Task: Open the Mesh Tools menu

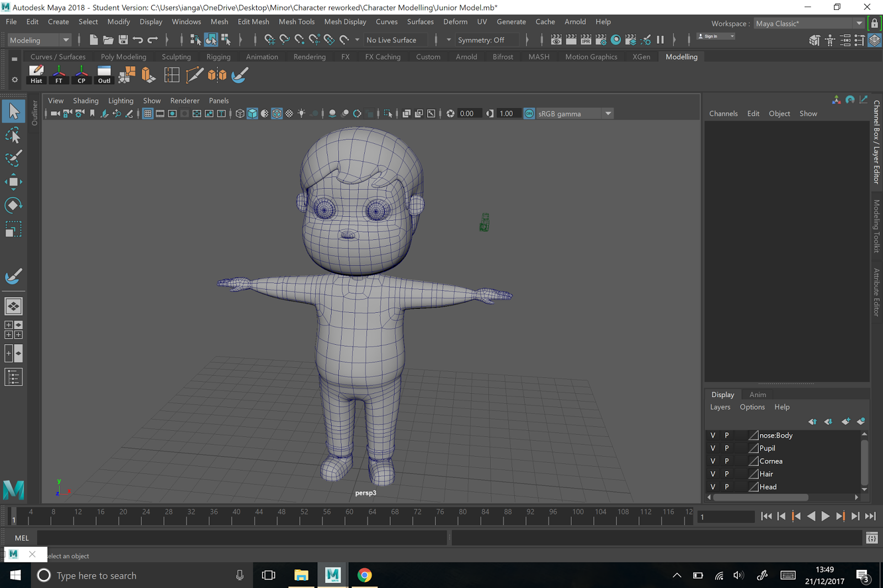Action: tap(296, 22)
